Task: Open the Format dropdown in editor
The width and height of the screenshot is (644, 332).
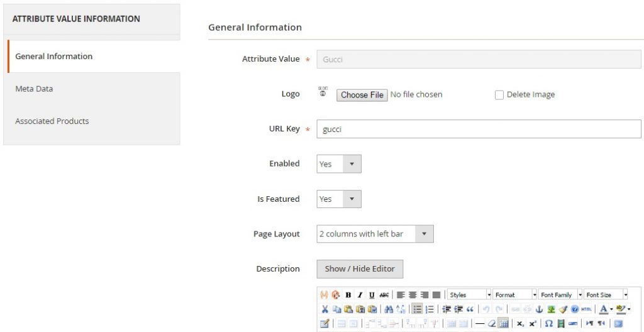Action: pyautogui.click(x=514, y=295)
